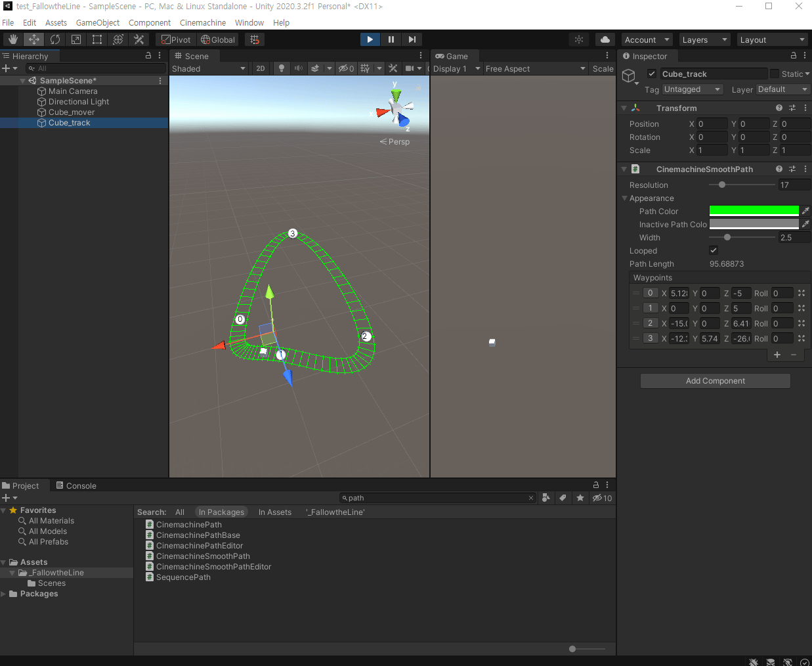Collapse the Appearance foldout
The width and height of the screenshot is (812, 666).
[x=625, y=198]
